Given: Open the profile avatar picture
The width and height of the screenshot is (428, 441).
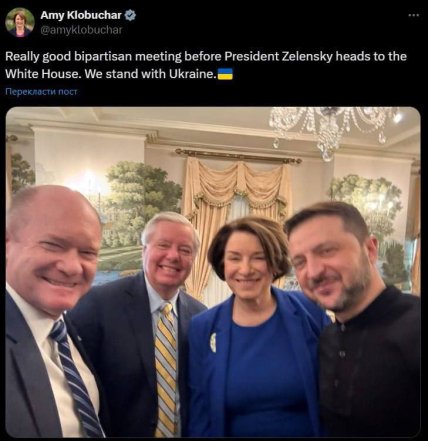Looking at the screenshot, I should (20, 22).
